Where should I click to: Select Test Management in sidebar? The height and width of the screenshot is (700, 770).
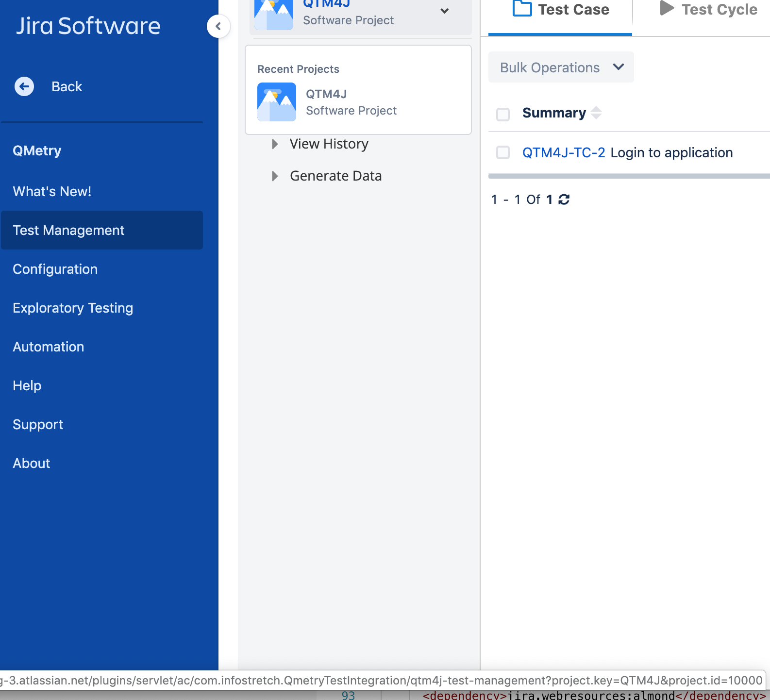tap(102, 230)
